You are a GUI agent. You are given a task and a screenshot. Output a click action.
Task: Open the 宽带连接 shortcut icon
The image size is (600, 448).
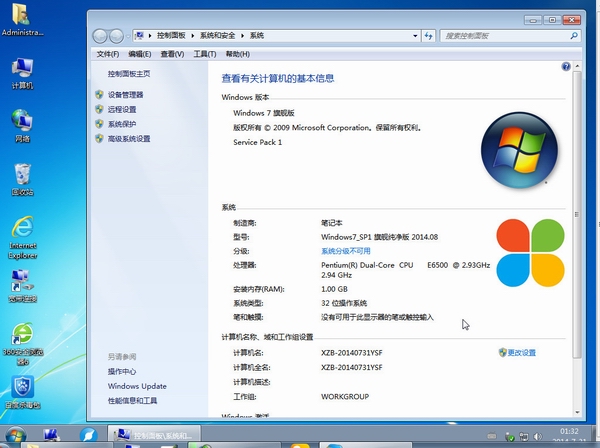click(x=23, y=286)
